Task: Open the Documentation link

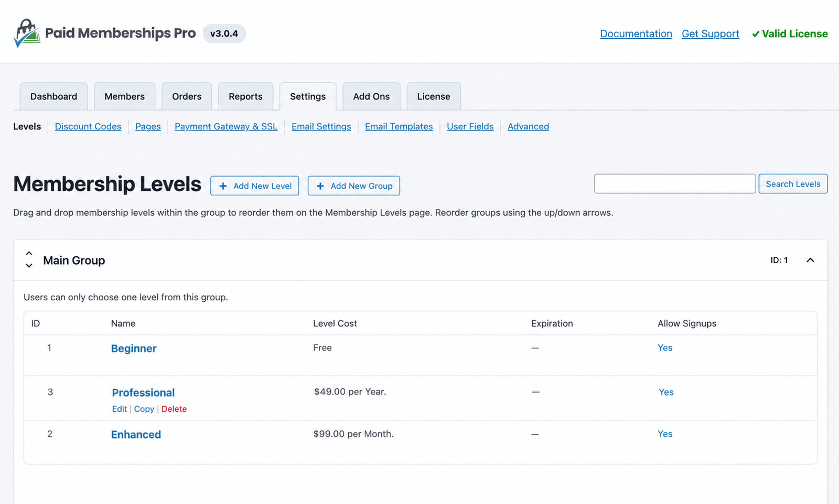Action: pyautogui.click(x=636, y=34)
